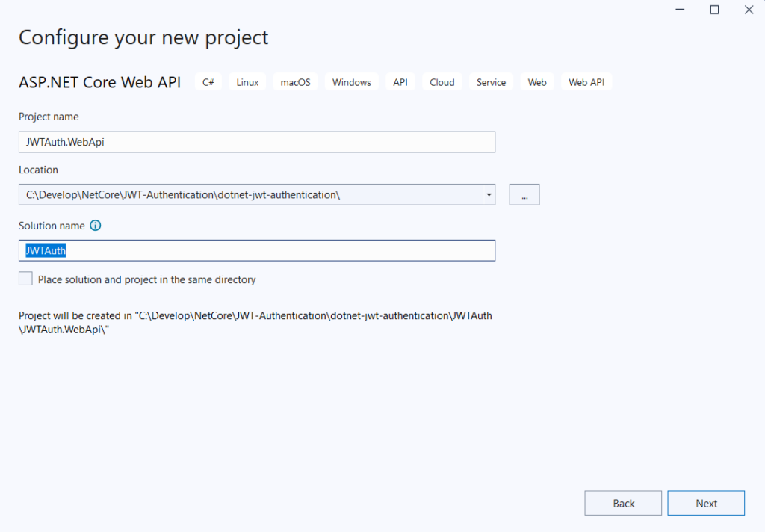
Task: Click the Web tag
Action: click(x=537, y=82)
